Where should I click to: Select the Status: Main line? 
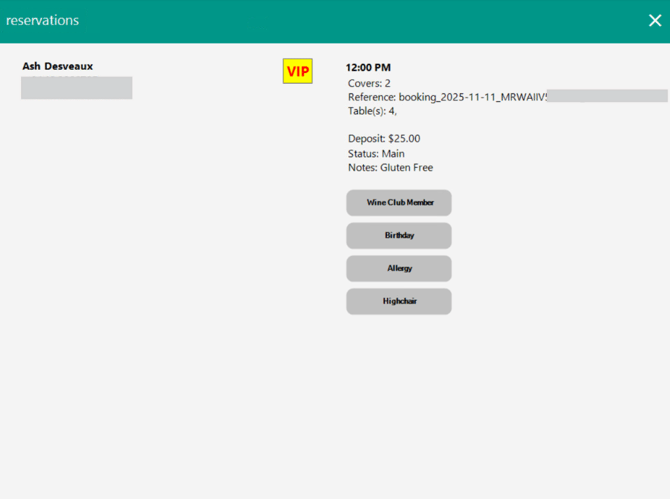376,154
